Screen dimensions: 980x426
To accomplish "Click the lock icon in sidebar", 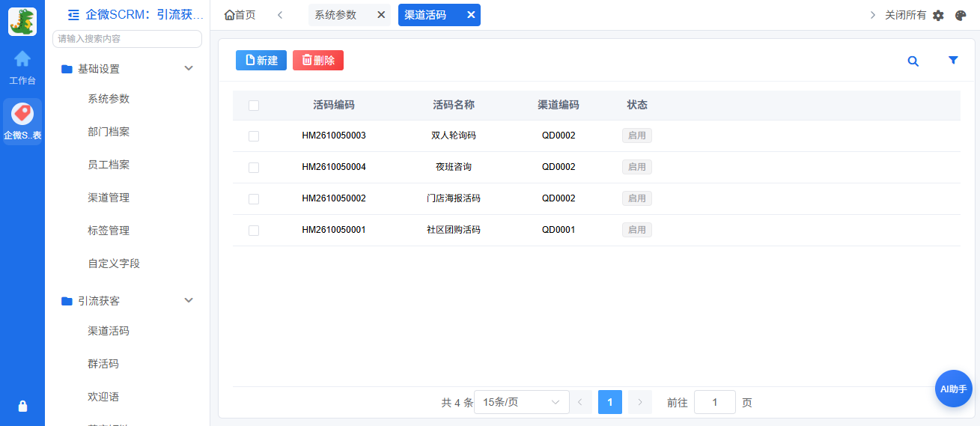I will (22, 406).
